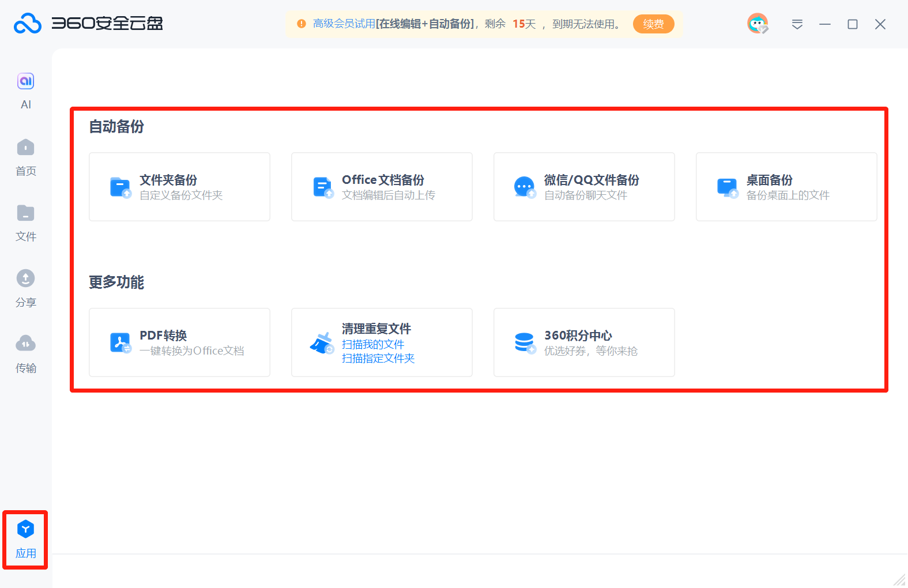908x588 pixels.
Task: Click the 桌面备份 monitor icon
Action: (x=728, y=187)
